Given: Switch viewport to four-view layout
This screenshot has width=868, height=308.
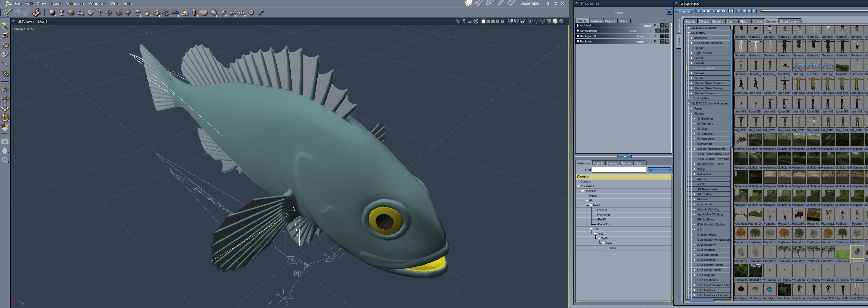Looking at the screenshot, I should click(x=498, y=21).
